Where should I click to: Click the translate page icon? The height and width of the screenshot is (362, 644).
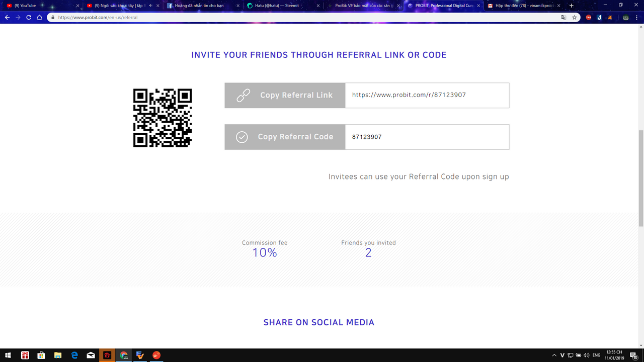click(x=563, y=17)
